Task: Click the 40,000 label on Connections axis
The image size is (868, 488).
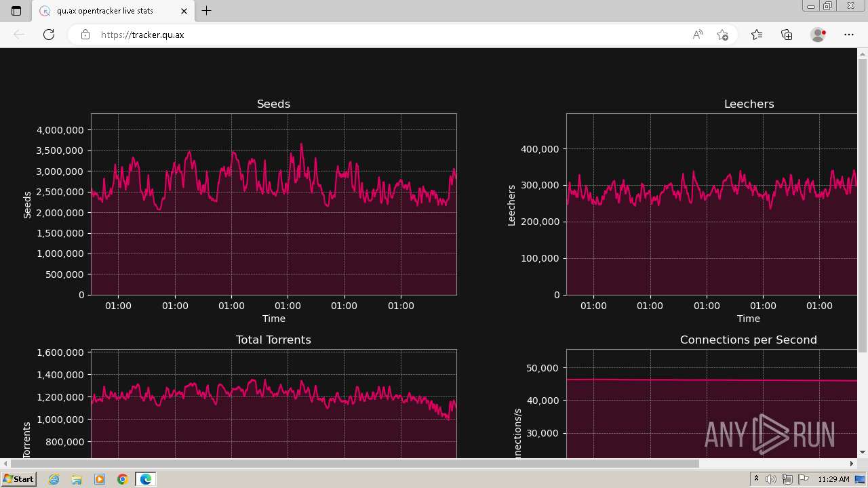Action: [x=542, y=401]
